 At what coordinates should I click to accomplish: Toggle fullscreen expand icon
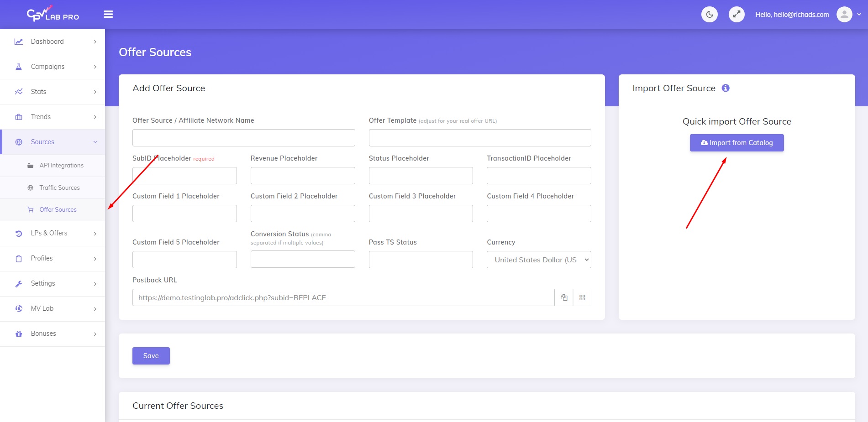(x=736, y=15)
